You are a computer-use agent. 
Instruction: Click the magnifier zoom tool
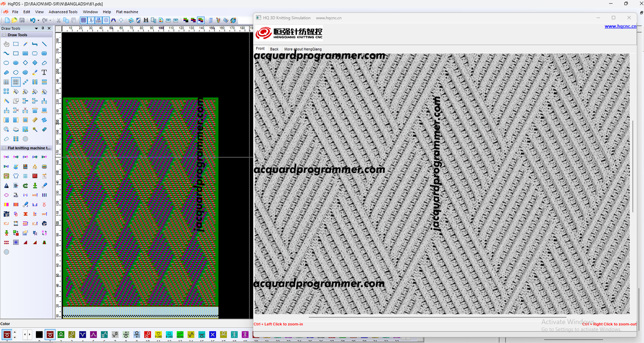[x=6, y=129]
